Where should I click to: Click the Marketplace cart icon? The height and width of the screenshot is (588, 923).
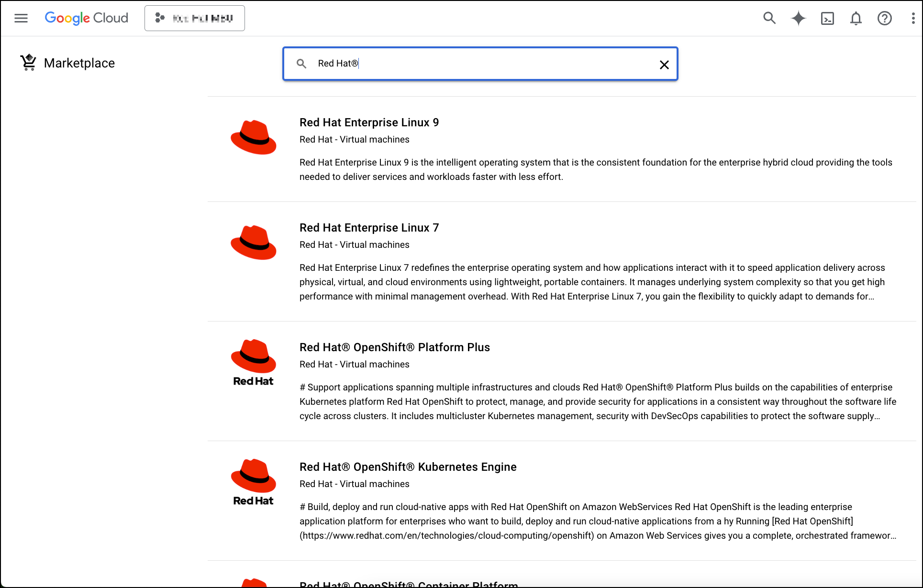pos(29,63)
